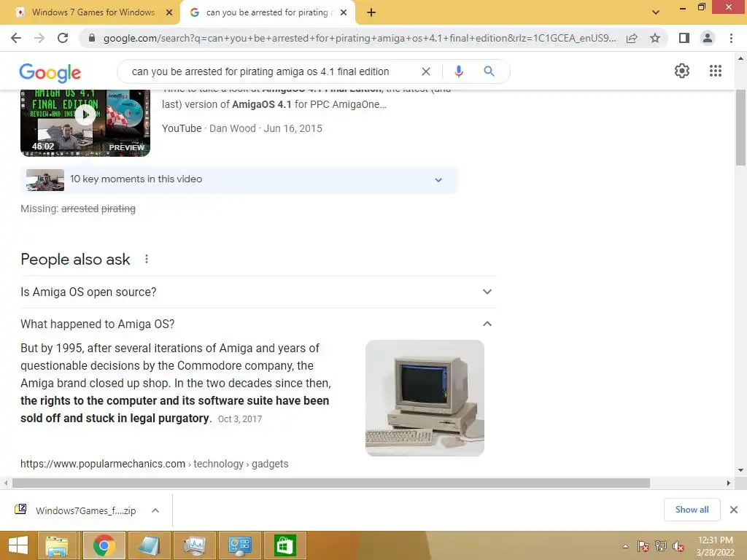The width and height of the screenshot is (747, 560).
Task: Open People also ask options menu
Action: click(x=146, y=259)
